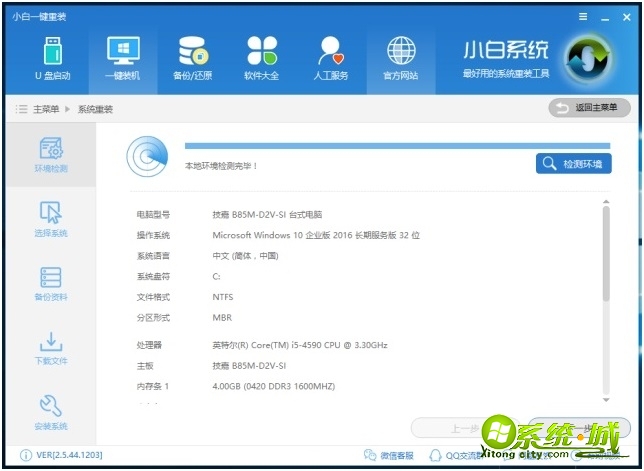Close the 小白一键重装 window
The image size is (644, 471).
pyautogui.click(x=627, y=17)
